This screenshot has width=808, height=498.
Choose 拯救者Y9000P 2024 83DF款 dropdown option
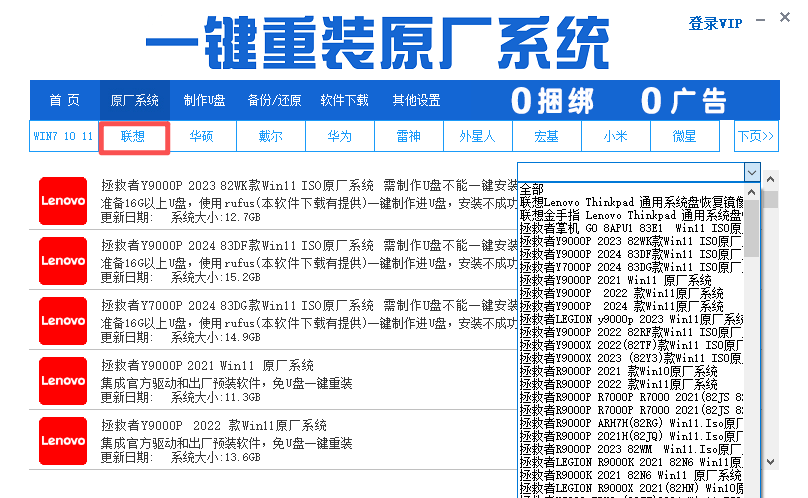(x=631, y=254)
